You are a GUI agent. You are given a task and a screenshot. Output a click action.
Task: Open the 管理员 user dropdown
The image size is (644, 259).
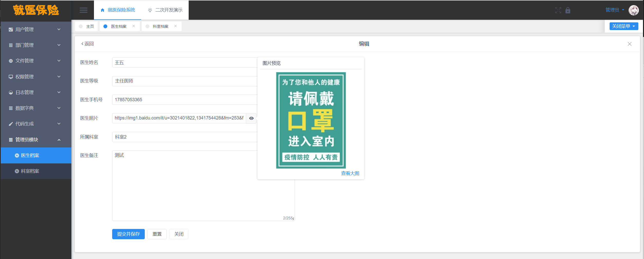pos(615,10)
